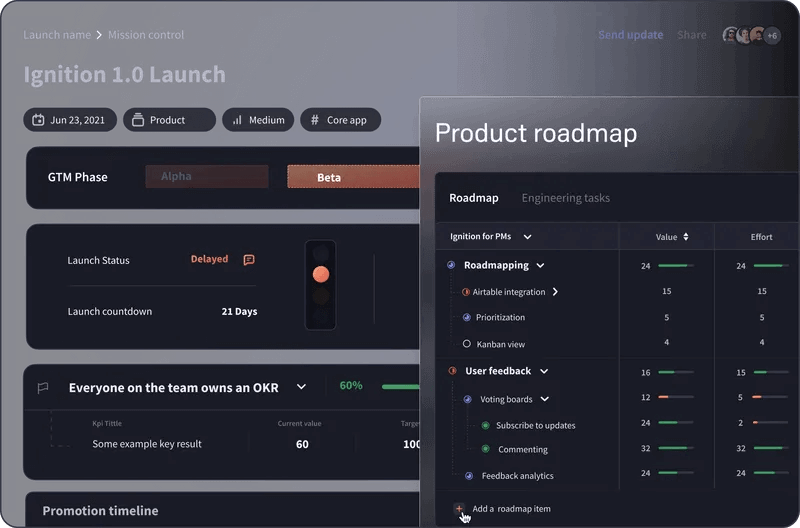Viewport: 800px width, 528px height.
Task: Sort by the Value column header
Action: 672,237
